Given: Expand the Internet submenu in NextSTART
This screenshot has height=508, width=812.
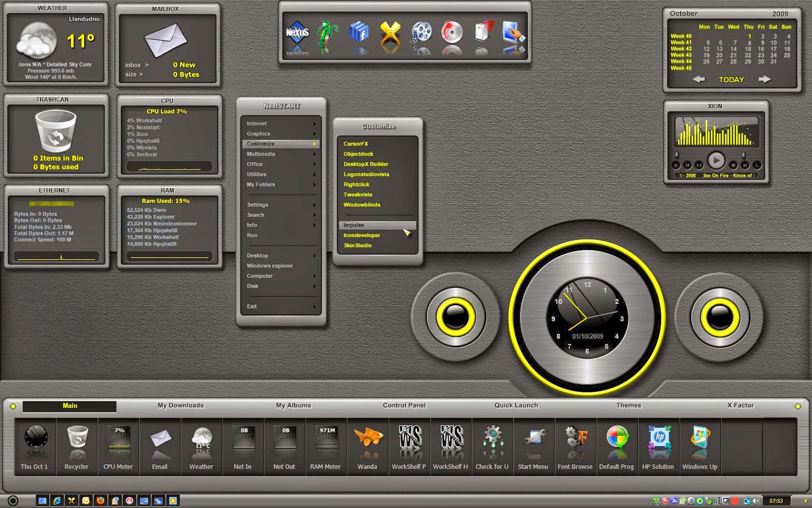Looking at the screenshot, I should (x=281, y=123).
